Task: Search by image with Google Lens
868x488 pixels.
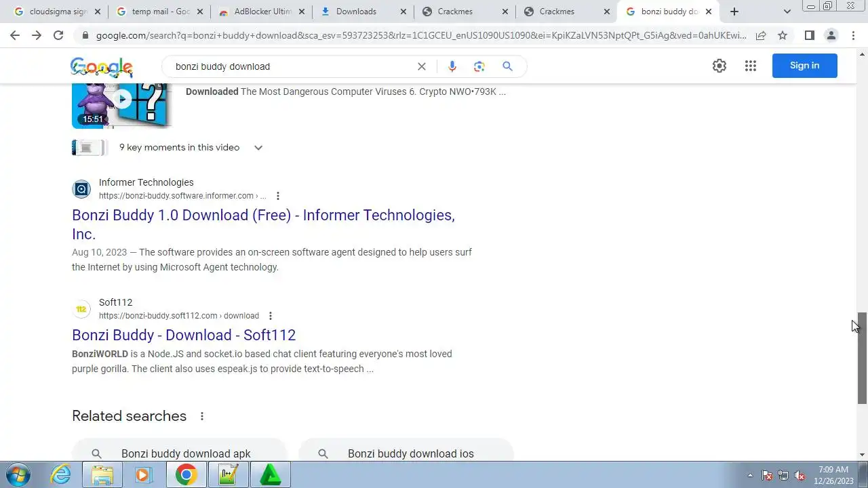Action: [x=479, y=66]
